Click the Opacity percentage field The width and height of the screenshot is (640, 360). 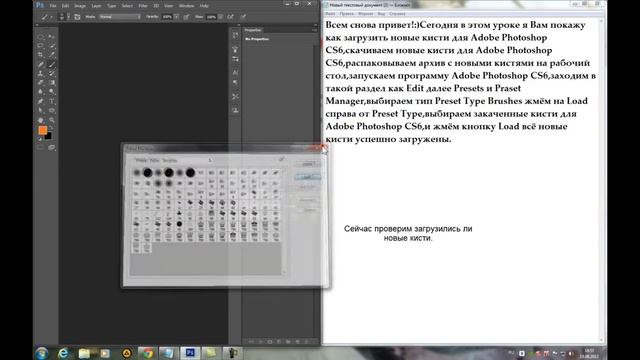167,17
